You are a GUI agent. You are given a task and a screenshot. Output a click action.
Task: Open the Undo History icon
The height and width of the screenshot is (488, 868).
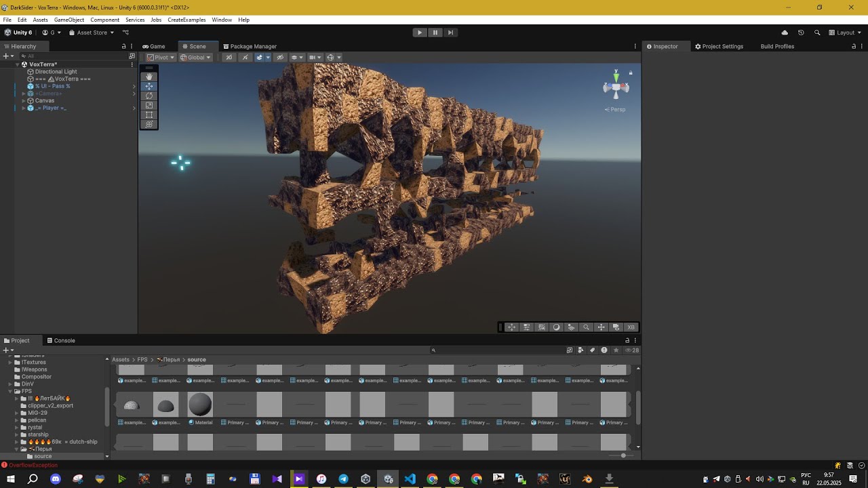point(801,33)
